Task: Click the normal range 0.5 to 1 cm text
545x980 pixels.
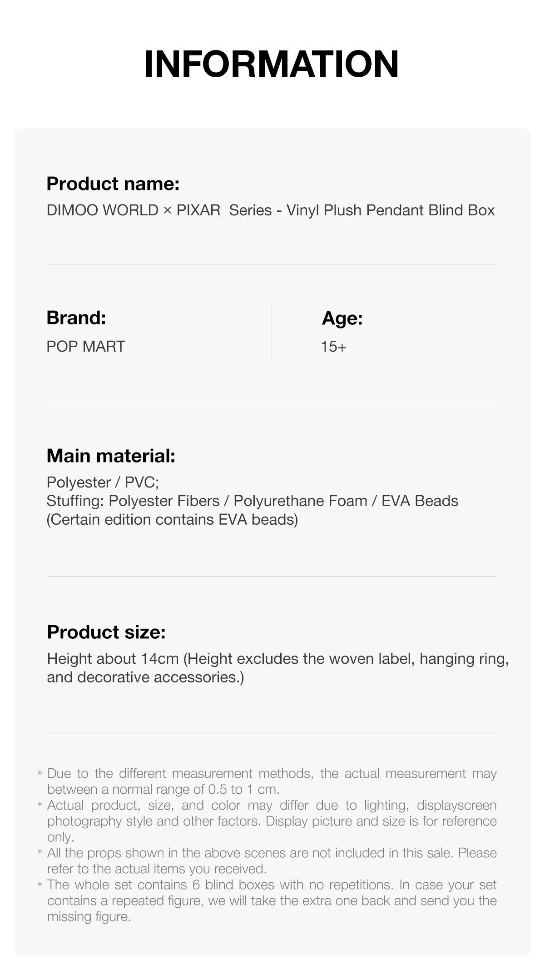Action: tap(163, 789)
